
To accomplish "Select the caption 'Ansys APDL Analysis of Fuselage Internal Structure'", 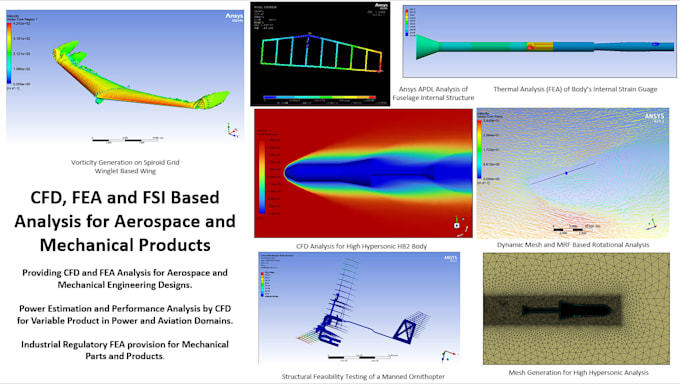I will (433, 93).
